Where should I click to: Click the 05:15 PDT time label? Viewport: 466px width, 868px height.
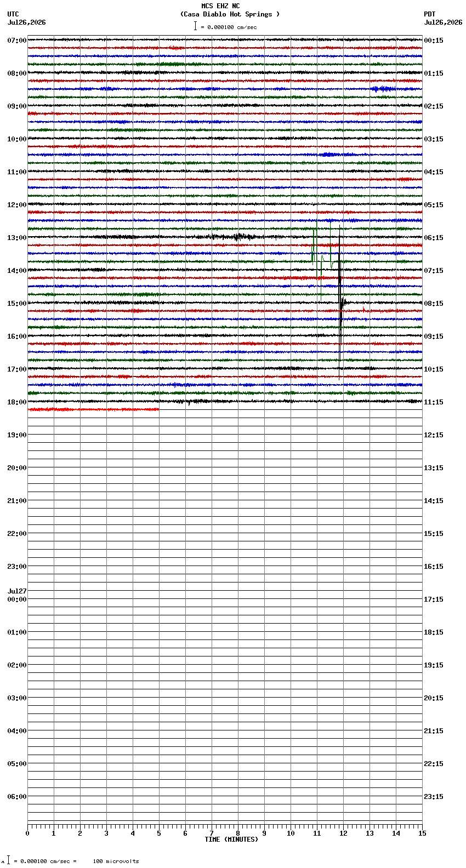(x=434, y=205)
